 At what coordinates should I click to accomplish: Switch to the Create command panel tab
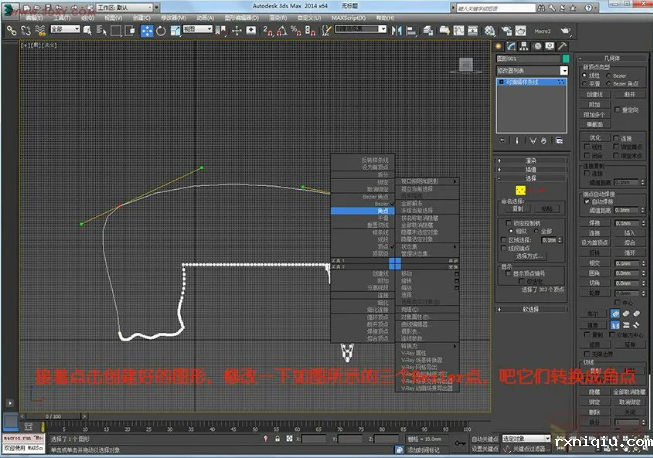click(x=499, y=46)
